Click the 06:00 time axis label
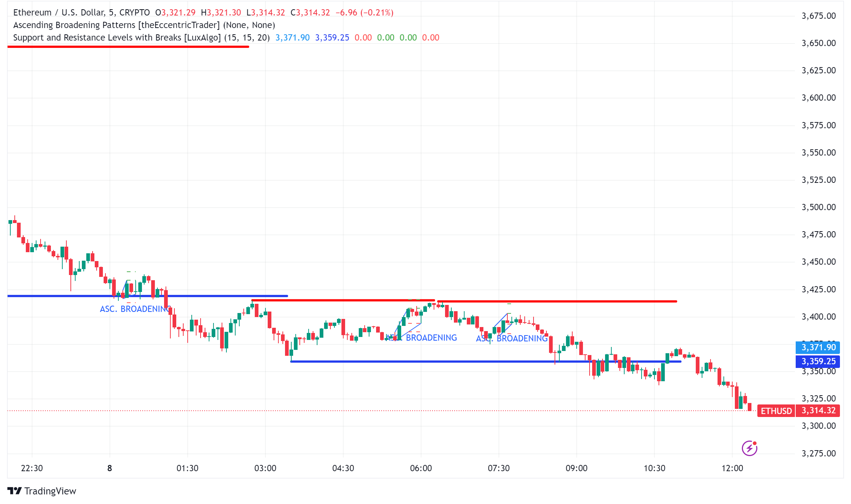The width and height of the screenshot is (851, 504). [421, 468]
